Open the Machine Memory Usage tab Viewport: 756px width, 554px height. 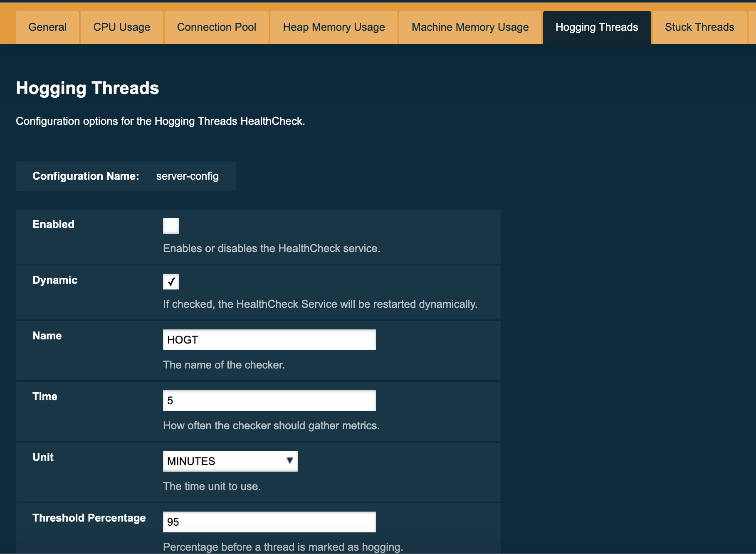[x=470, y=27]
